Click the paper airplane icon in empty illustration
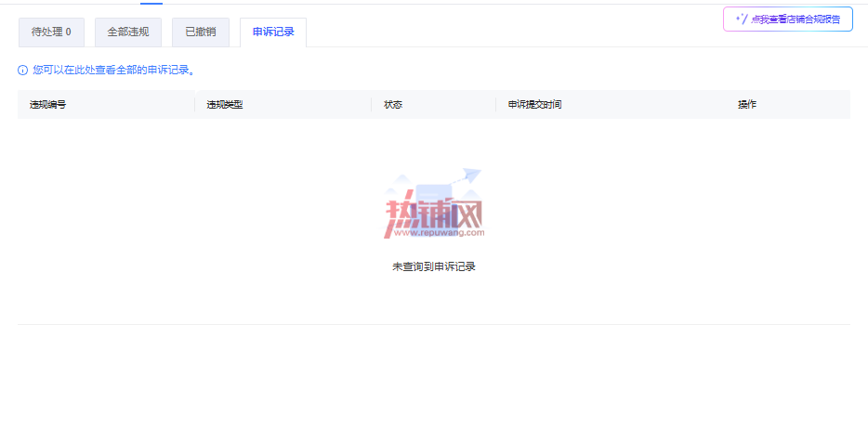Viewport: 868px width, 428px height. pos(472,175)
